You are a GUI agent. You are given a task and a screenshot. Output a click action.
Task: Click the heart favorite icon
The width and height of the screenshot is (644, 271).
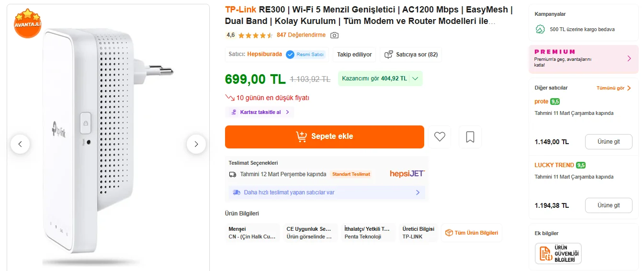pyautogui.click(x=440, y=137)
